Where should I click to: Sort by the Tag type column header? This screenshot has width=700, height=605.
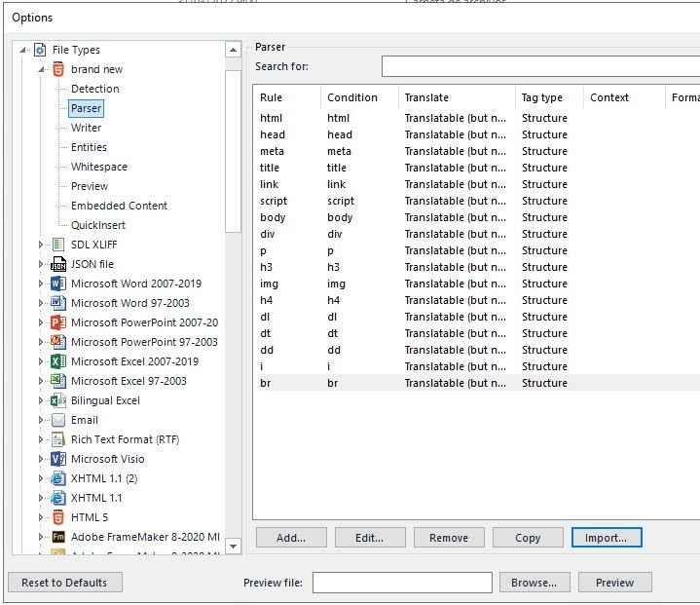pyautogui.click(x=549, y=97)
